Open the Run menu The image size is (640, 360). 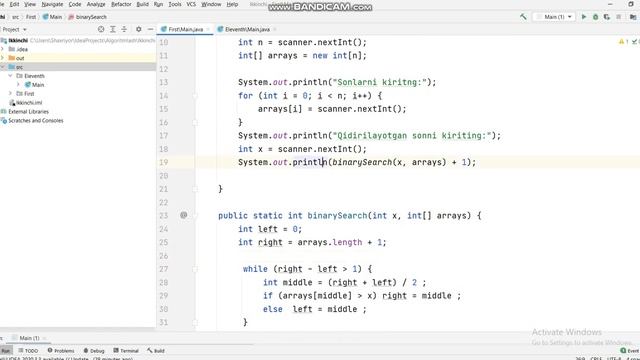pyautogui.click(x=158, y=4)
